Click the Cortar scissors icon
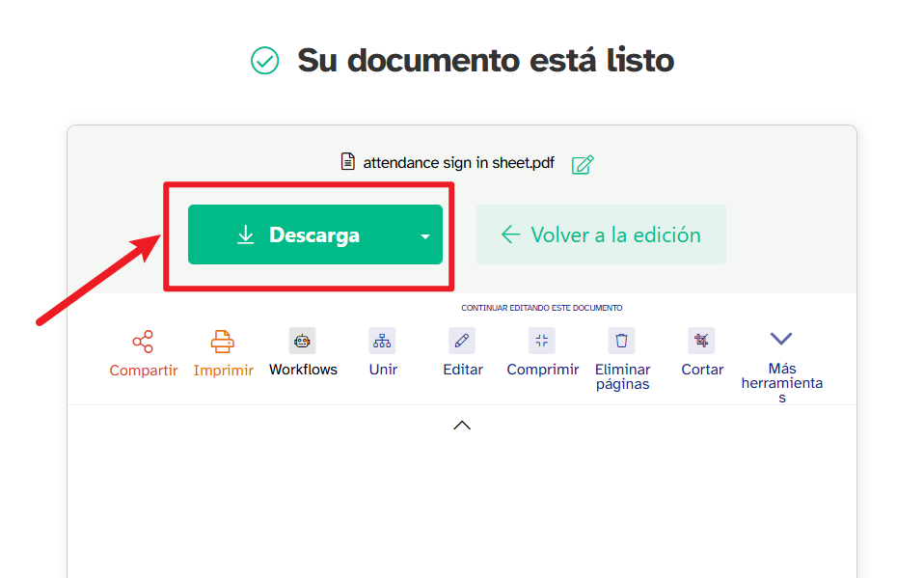This screenshot has width=924, height=578. tap(701, 340)
